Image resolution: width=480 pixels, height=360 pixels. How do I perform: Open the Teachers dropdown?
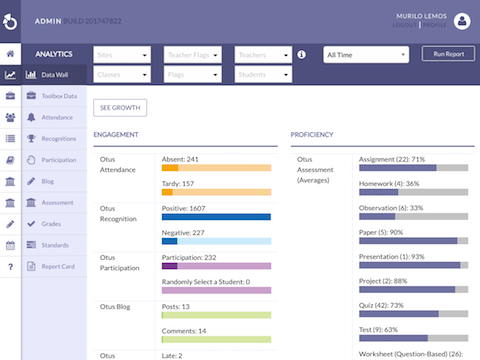(x=263, y=55)
